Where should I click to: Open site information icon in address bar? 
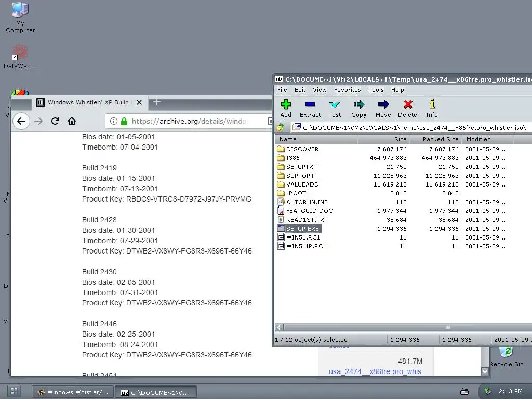[114, 121]
